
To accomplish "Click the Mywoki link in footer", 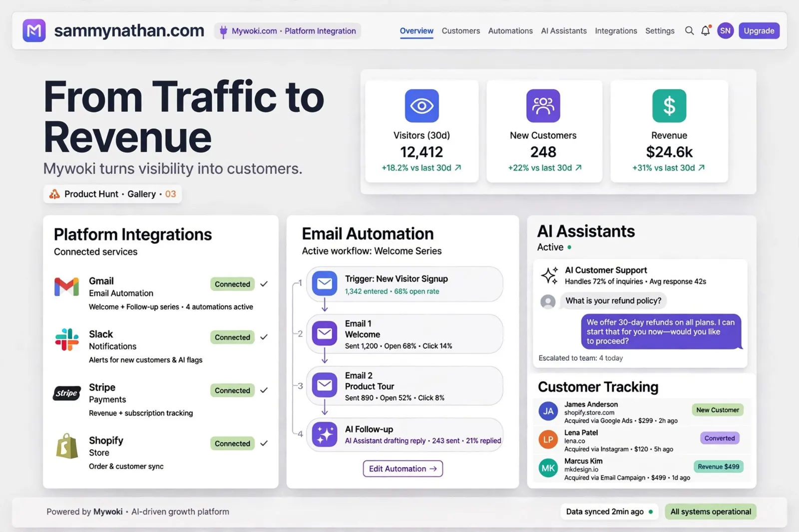I will [x=108, y=512].
